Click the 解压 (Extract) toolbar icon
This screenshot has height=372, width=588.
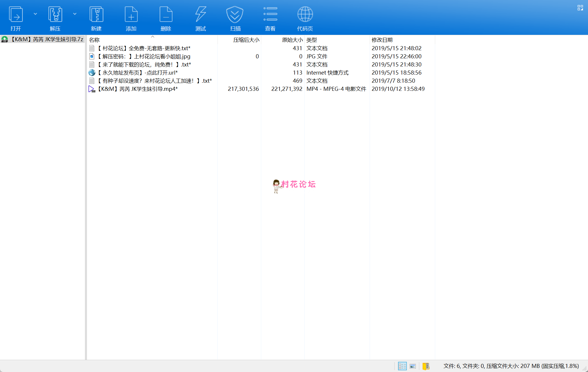pos(55,15)
